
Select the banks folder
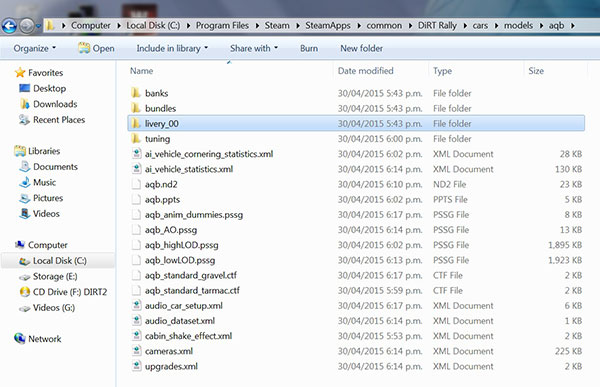tap(356, 93)
